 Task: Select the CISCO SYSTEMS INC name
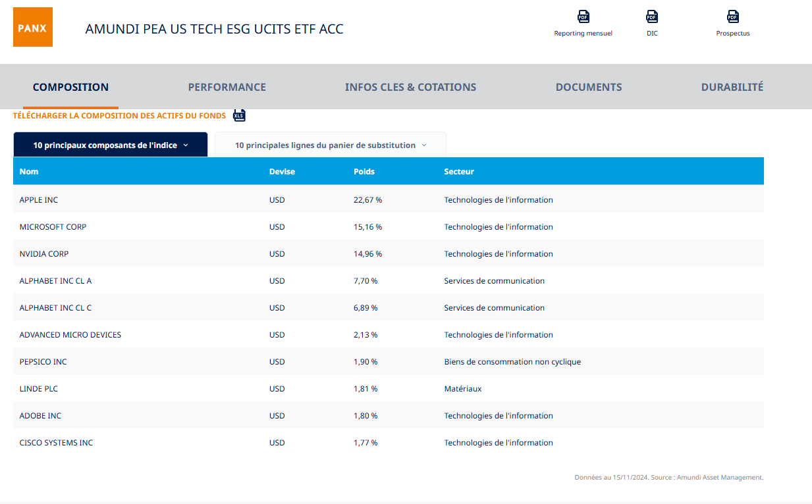click(56, 443)
